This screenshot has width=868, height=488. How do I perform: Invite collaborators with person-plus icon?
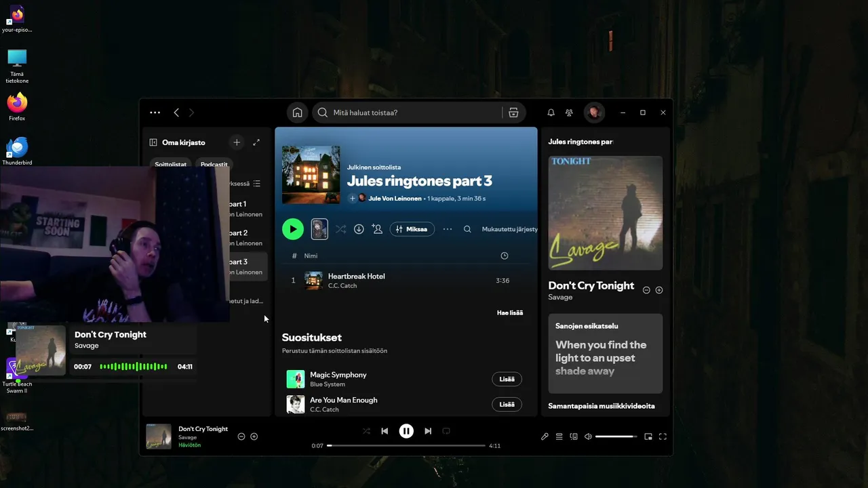tap(377, 229)
